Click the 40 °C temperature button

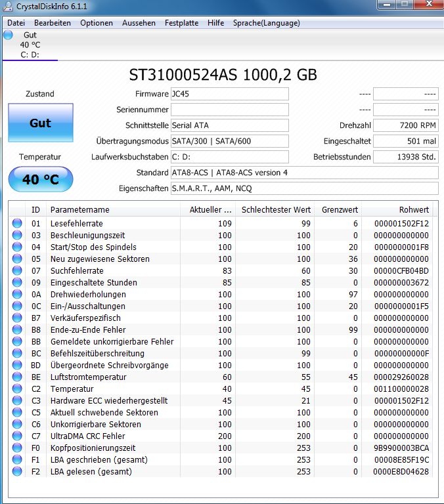tap(41, 179)
